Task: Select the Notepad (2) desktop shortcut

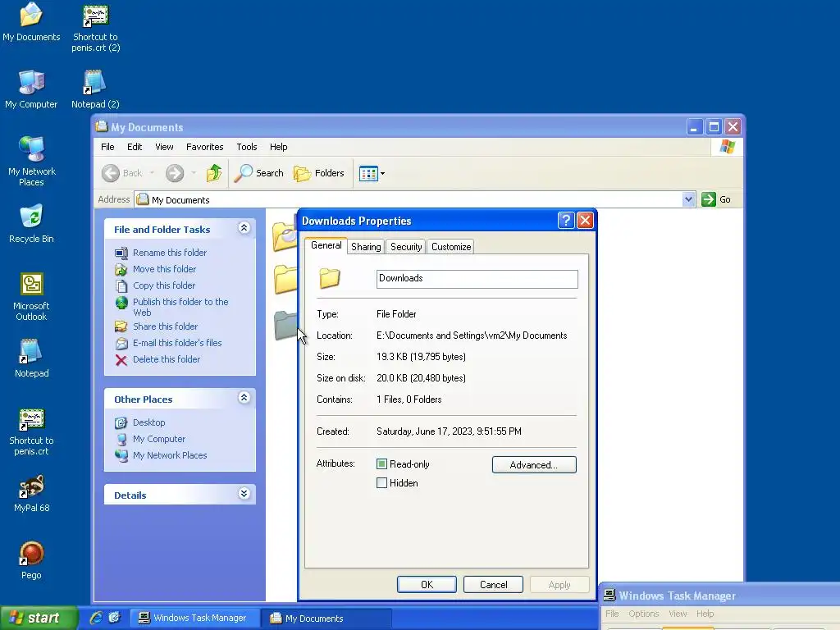Action: [x=95, y=89]
